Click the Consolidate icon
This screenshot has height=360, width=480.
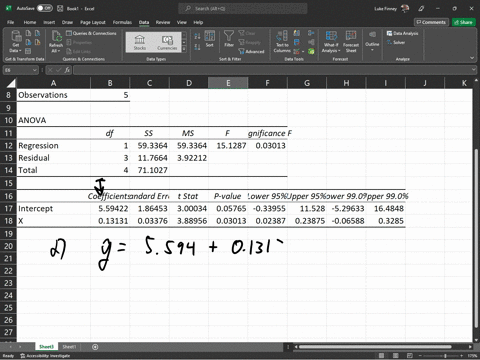[x=311, y=33]
